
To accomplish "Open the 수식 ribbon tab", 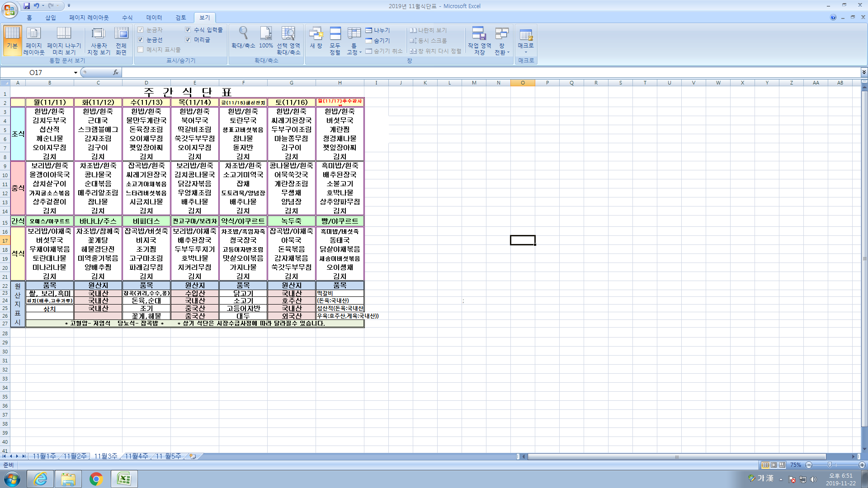I will 127,18.
